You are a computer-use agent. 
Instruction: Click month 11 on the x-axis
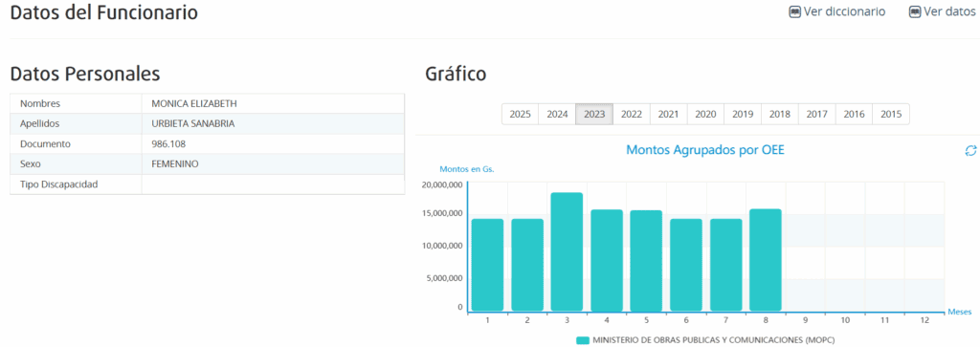884,320
